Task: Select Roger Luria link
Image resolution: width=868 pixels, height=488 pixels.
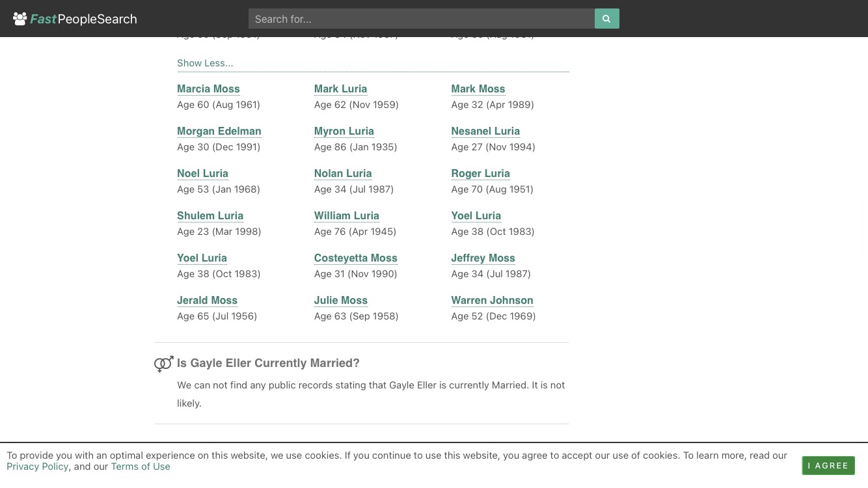Action: [481, 174]
